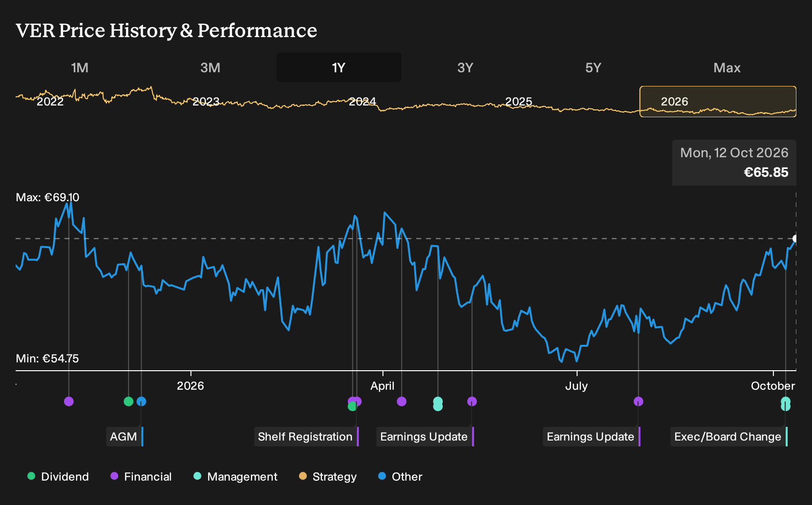Select the purple marker after July
This screenshot has height=505, width=812.
pyautogui.click(x=639, y=401)
